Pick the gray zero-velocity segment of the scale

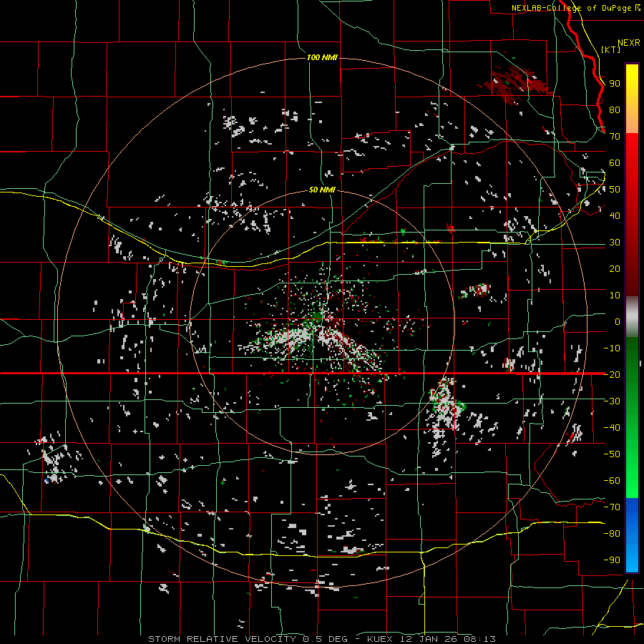tap(632, 316)
